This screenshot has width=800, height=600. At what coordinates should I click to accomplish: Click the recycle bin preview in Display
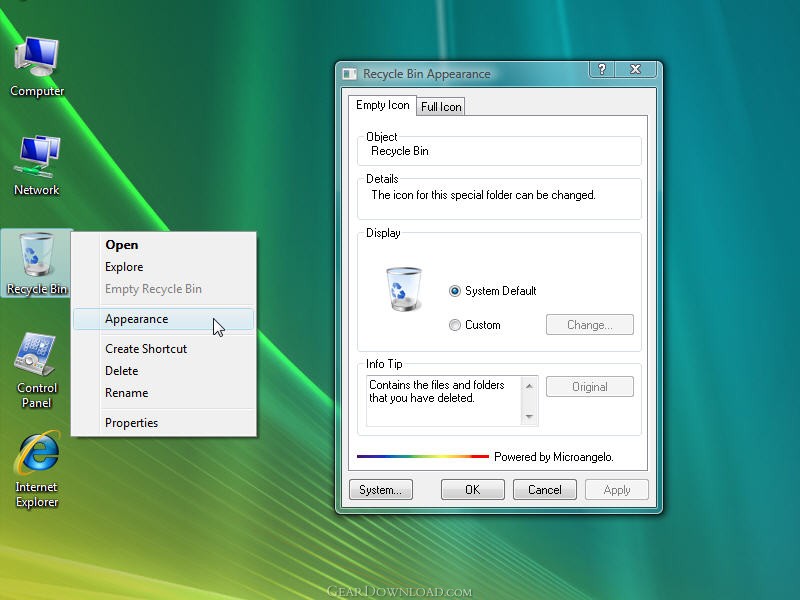404,289
